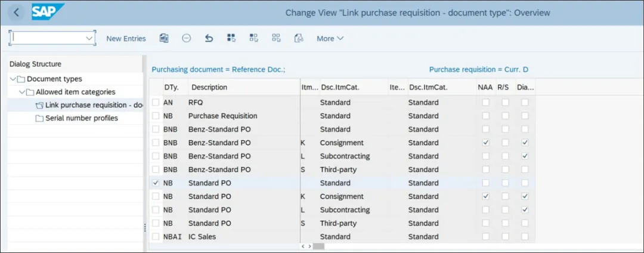This screenshot has width=644, height=253.
Task: Collapse the Allowed item categories node
Action: point(22,92)
